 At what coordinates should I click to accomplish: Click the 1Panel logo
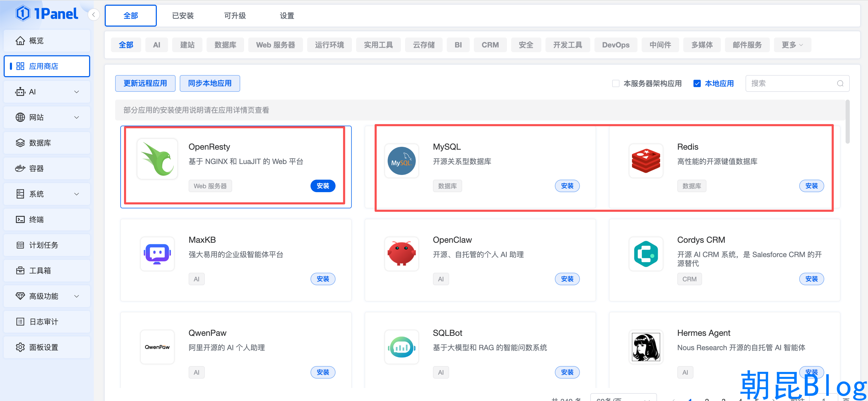(47, 14)
